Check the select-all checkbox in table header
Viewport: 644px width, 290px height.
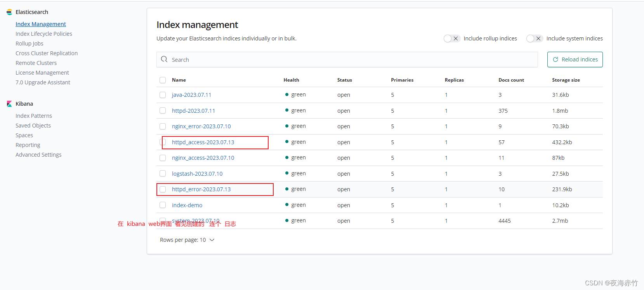(x=163, y=80)
